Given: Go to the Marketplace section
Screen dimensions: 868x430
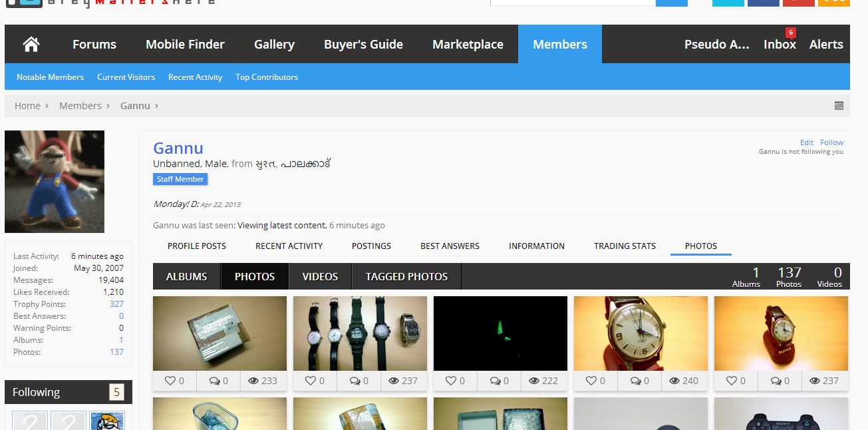Looking at the screenshot, I should pyautogui.click(x=468, y=45).
